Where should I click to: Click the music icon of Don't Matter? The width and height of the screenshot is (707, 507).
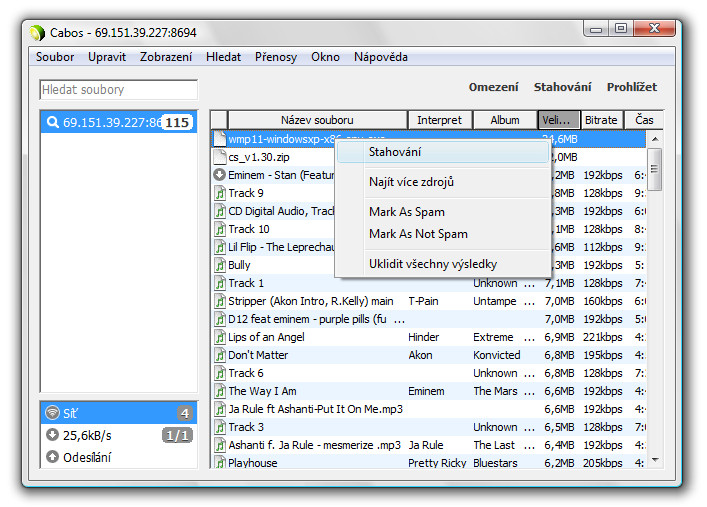click(220, 355)
